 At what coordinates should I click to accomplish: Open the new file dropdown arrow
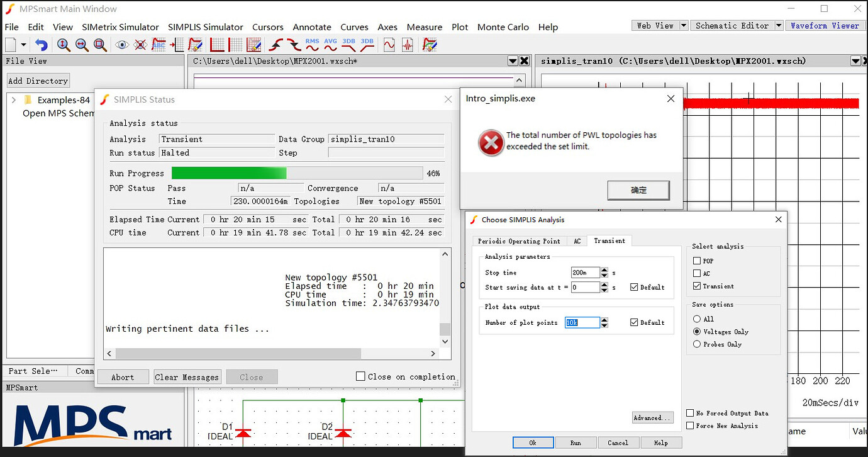point(24,45)
